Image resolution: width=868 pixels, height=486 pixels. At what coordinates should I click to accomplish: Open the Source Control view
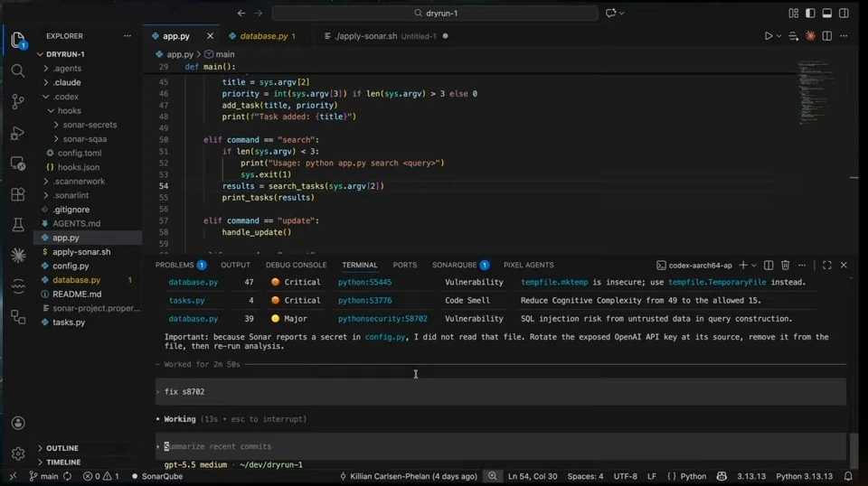click(x=18, y=101)
